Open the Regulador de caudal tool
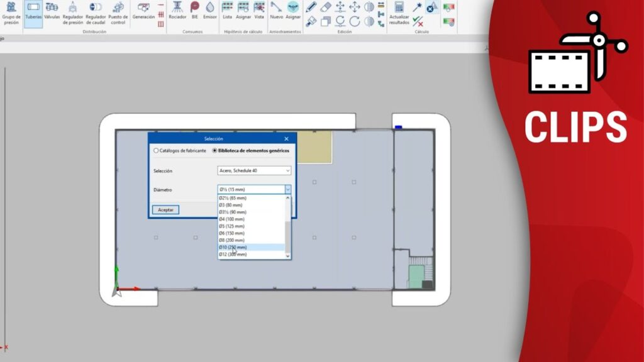This screenshot has height=362, width=644. (x=96, y=13)
